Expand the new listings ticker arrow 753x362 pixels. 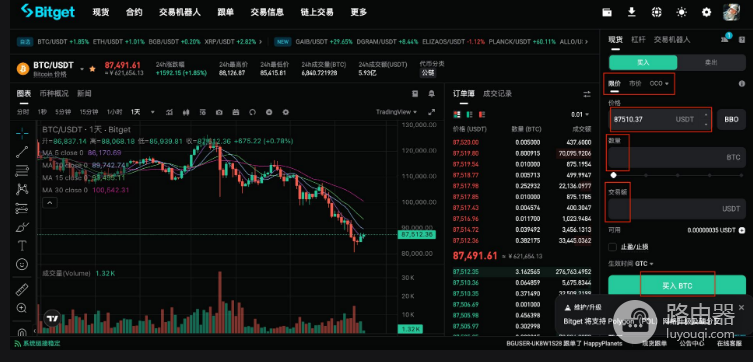pyautogui.click(x=586, y=42)
